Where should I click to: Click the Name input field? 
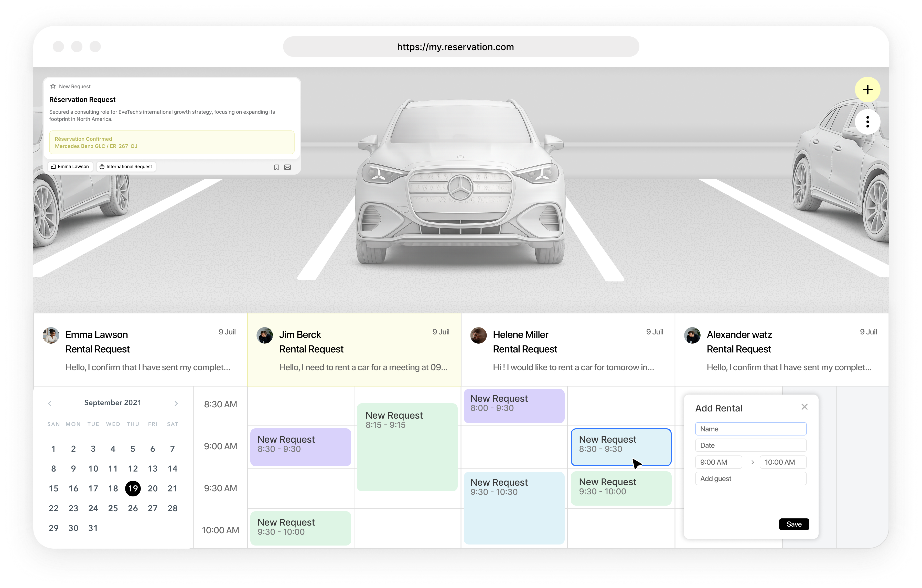tap(751, 429)
